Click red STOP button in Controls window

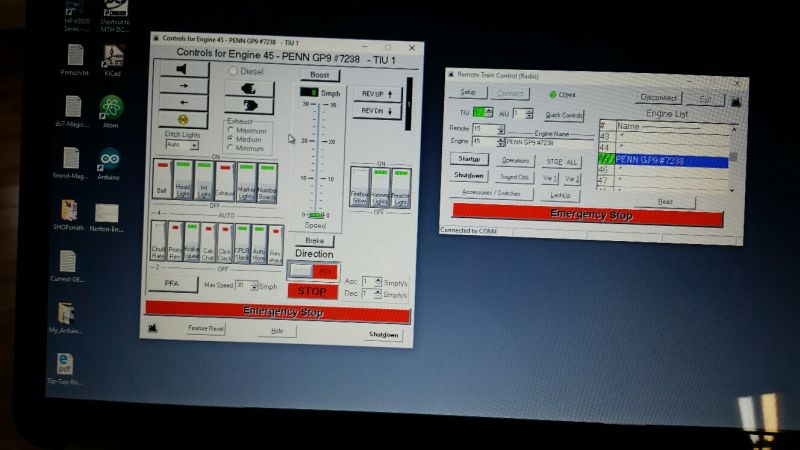(312, 291)
